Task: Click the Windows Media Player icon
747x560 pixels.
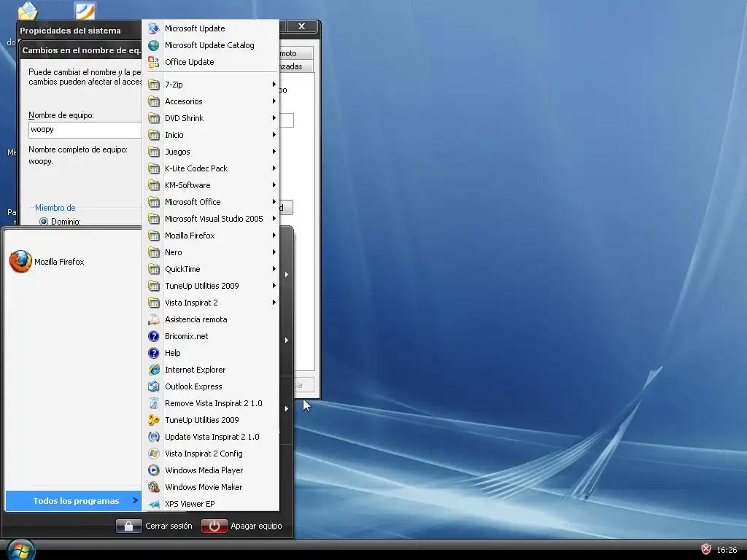Action: point(153,470)
